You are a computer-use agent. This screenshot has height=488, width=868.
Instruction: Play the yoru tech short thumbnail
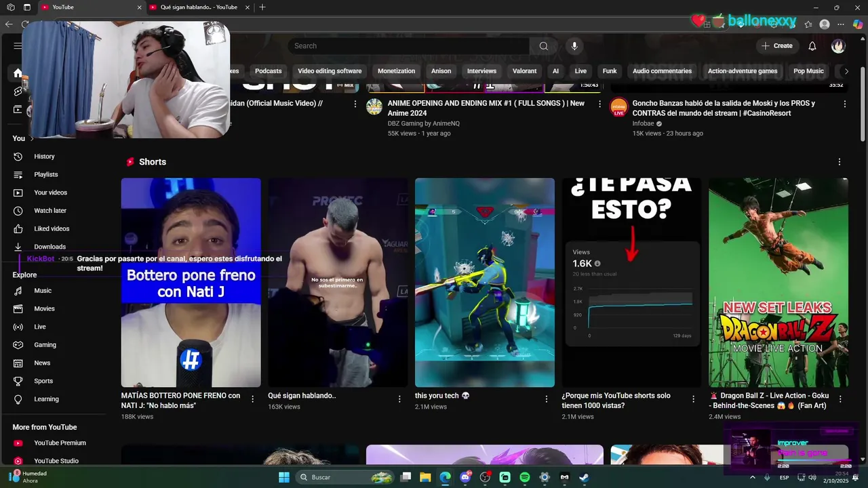point(485,283)
